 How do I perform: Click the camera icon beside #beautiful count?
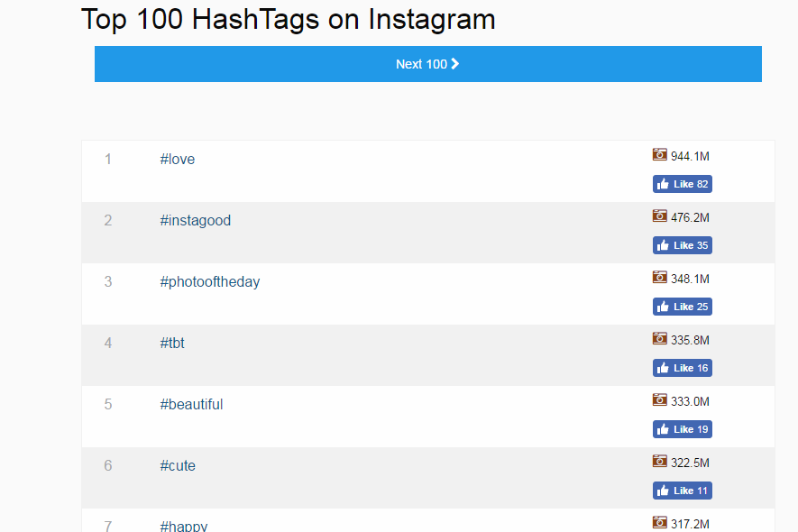[660, 400]
